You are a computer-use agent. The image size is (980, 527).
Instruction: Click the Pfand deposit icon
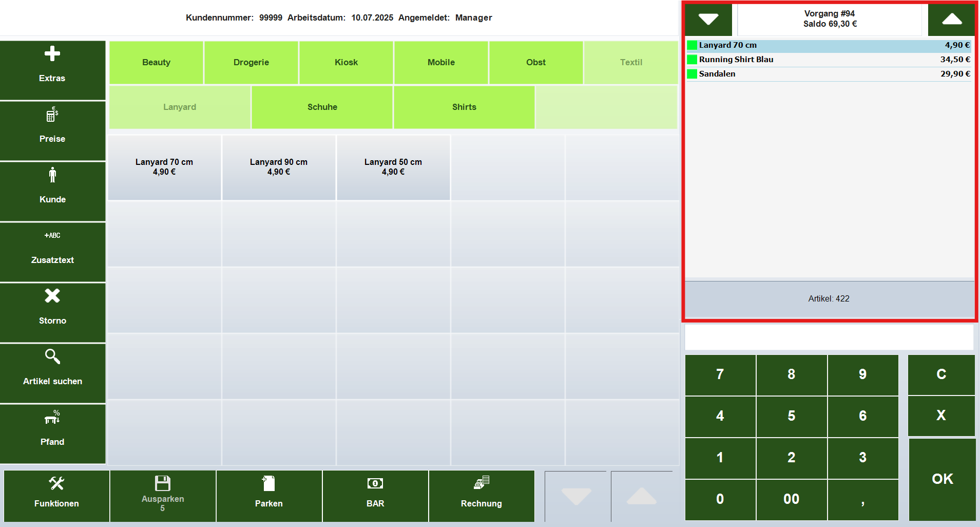[52, 417]
